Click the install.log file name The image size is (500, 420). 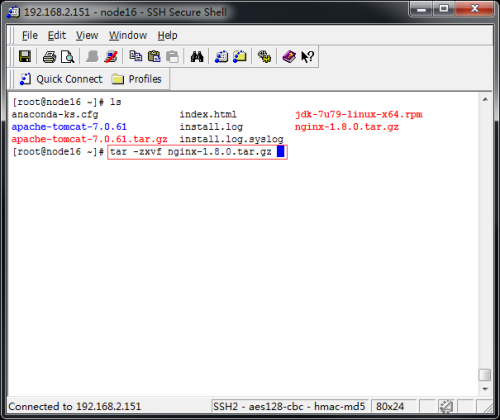coord(211,127)
